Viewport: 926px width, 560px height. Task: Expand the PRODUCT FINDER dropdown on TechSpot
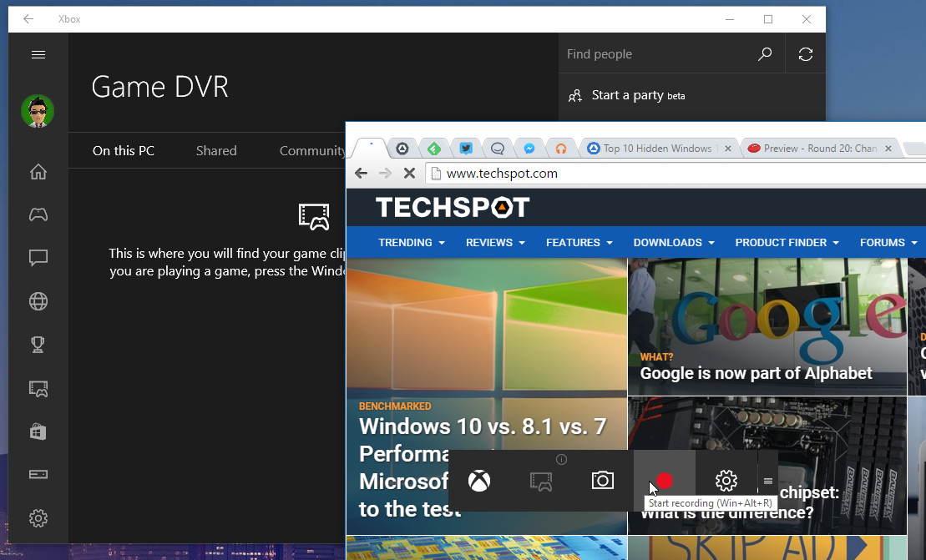pos(787,243)
